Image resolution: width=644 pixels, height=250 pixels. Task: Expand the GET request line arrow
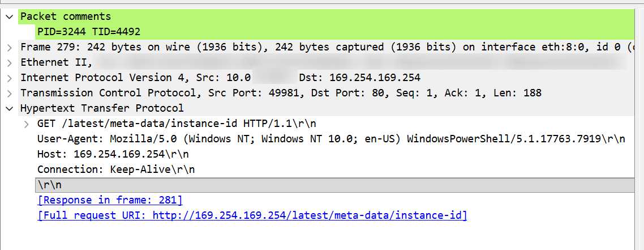(x=27, y=124)
